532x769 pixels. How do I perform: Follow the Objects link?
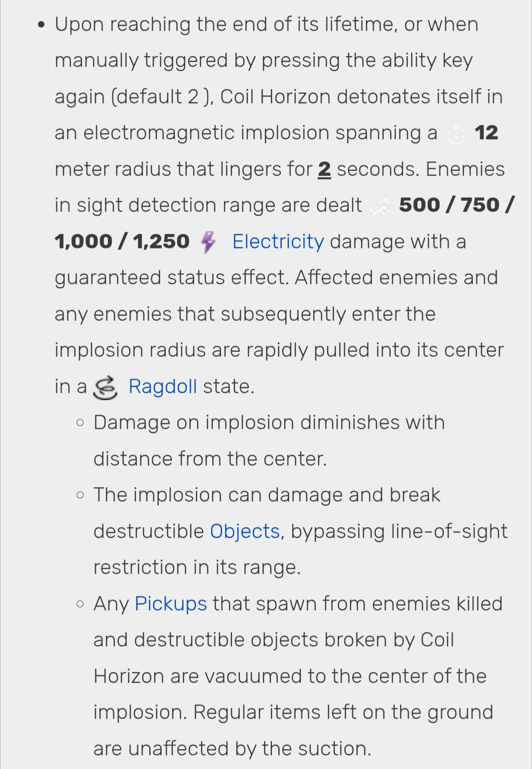click(245, 531)
